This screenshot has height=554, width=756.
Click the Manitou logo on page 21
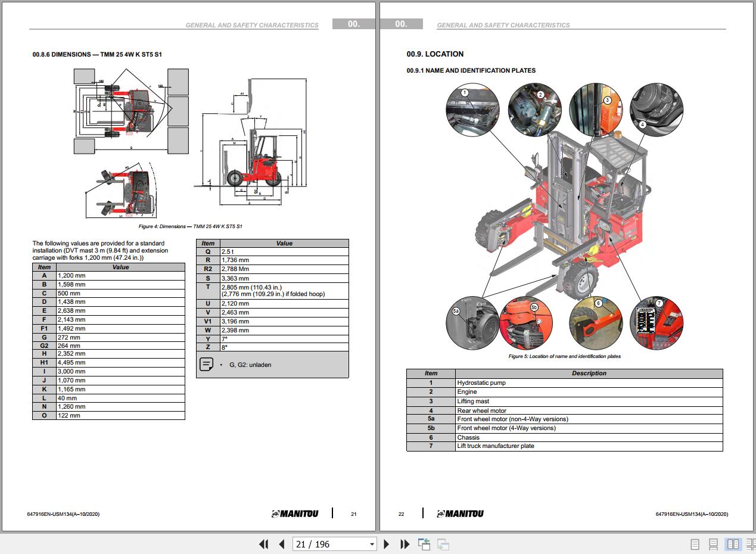(294, 513)
